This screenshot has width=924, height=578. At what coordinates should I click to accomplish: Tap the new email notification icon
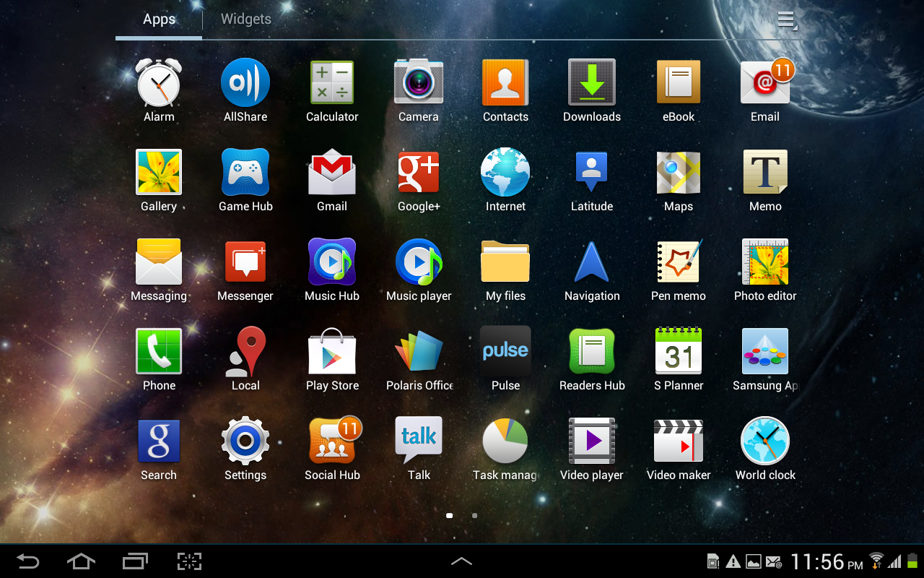[774, 561]
